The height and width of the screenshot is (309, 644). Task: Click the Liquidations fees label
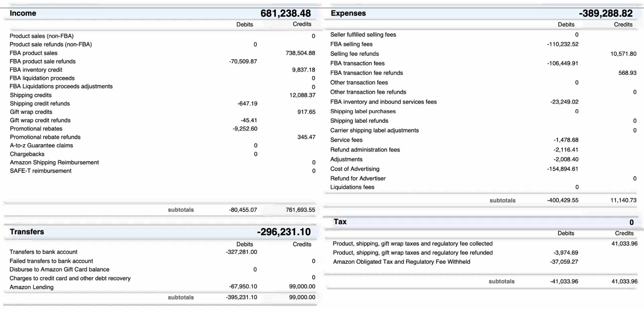(352, 187)
